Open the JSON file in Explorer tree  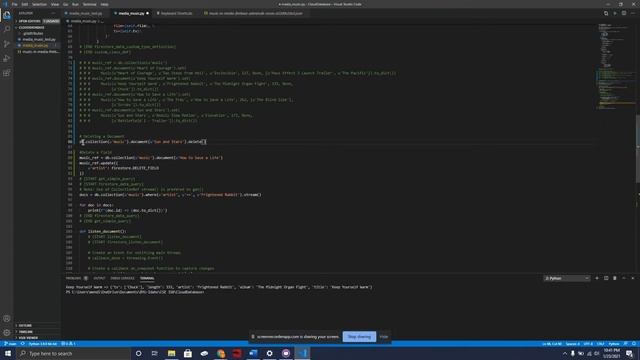coord(38,52)
